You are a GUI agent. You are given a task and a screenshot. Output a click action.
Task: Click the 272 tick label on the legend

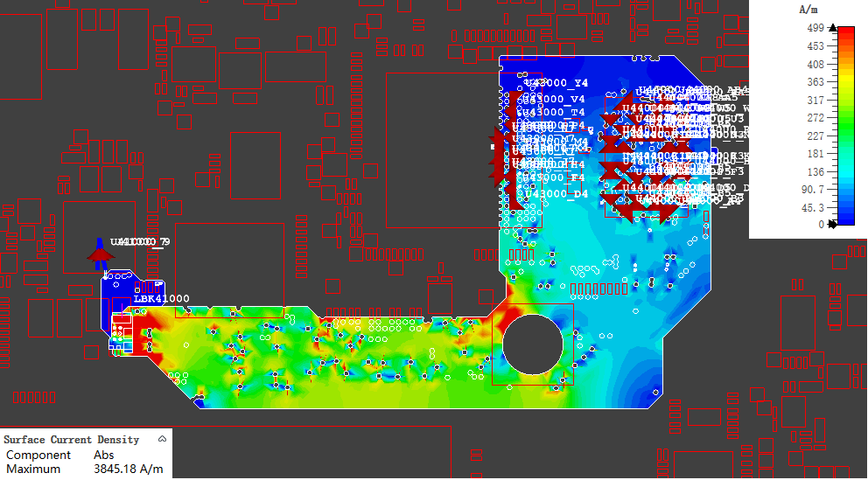(x=815, y=117)
